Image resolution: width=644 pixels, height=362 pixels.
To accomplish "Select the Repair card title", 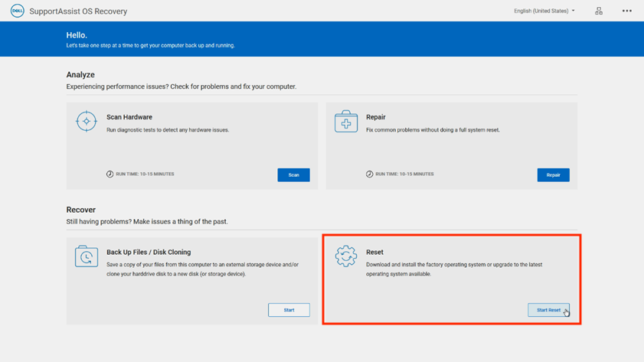I will [376, 117].
